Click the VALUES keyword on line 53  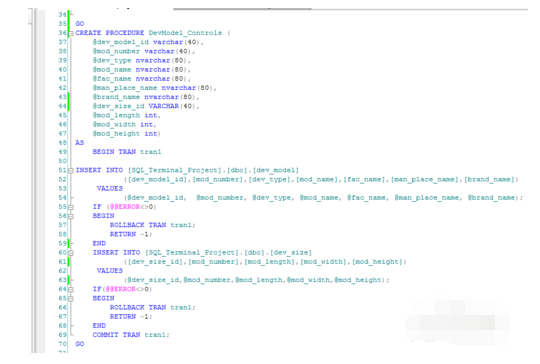coord(110,188)
